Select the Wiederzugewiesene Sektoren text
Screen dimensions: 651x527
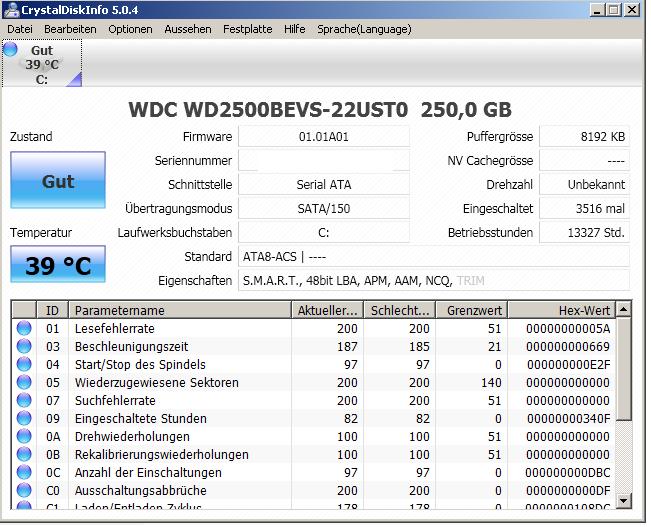coord(157,382)
